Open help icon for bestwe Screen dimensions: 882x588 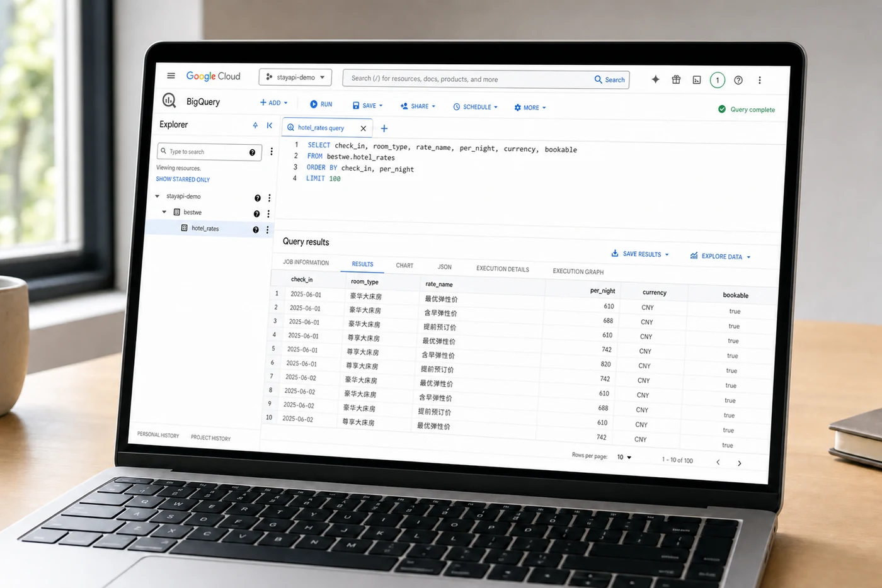[256, 214]
